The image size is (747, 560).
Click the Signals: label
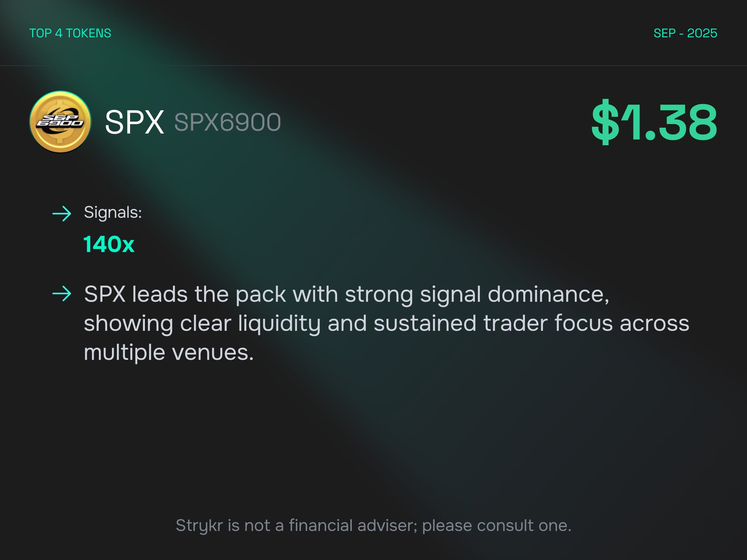point(113,212)
